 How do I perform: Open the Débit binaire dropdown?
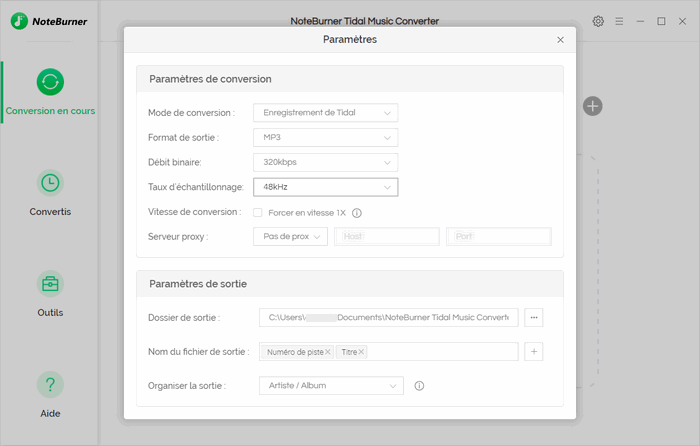pyautogui.click(x=325, y=162)
